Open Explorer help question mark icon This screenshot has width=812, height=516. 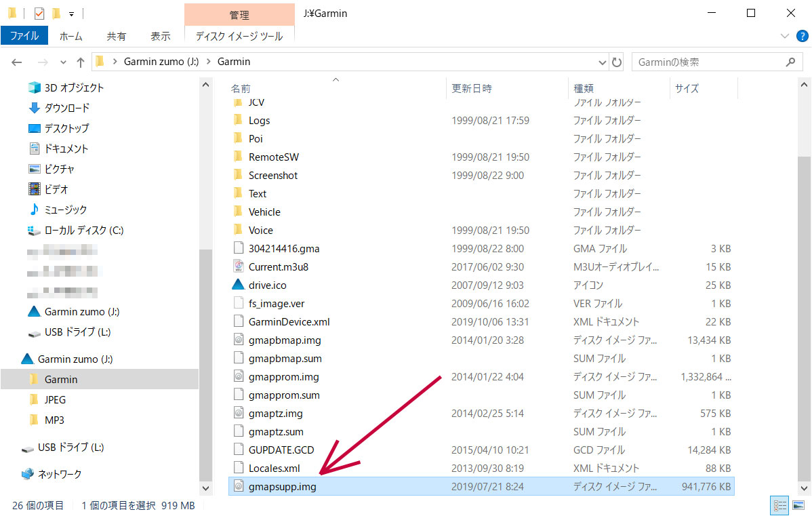point(802,36)
